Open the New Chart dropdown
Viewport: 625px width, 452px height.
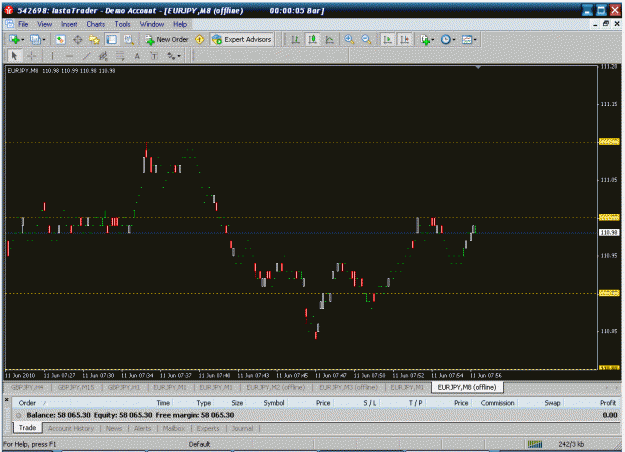(17, 39)
